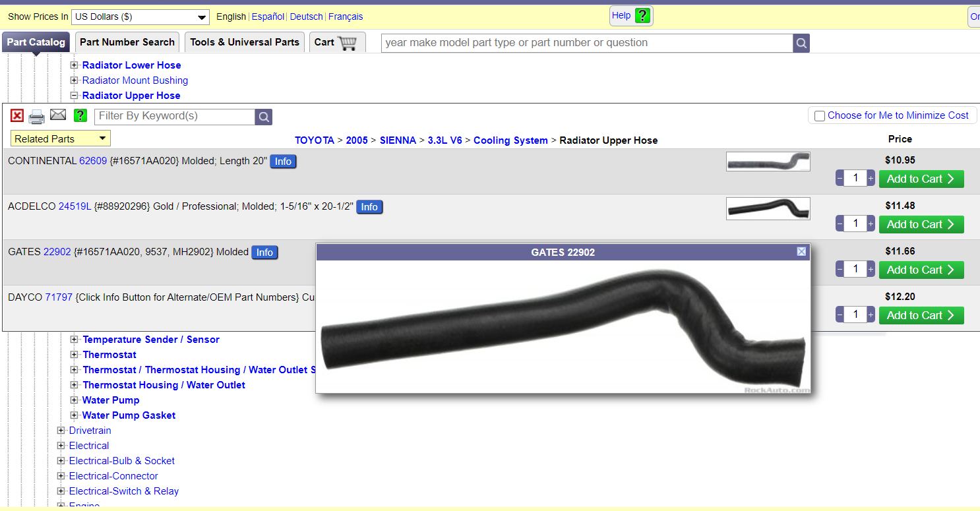Expand Electrical-Connector category
980x511 pixels.
point(61,476)
